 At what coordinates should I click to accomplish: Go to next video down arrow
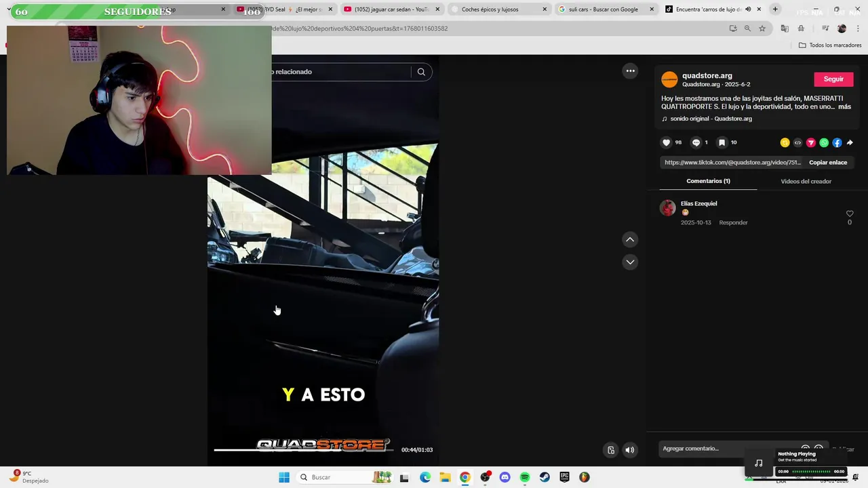[630, 262]
